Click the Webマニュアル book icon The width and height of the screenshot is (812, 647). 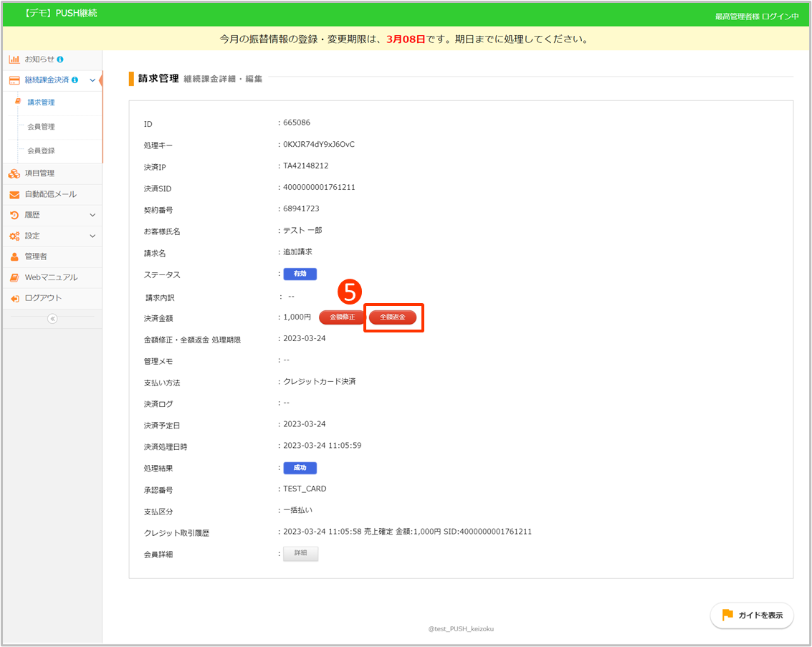(14, 277)
